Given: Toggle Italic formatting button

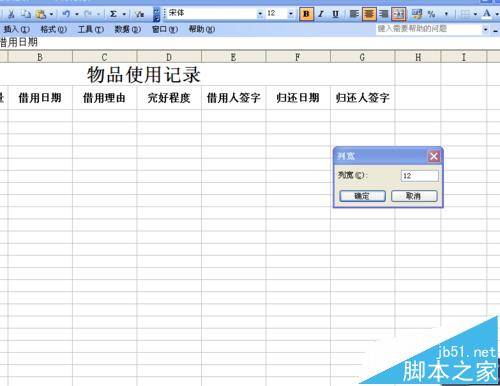Looking at the screenshot, I should [321, 14].
